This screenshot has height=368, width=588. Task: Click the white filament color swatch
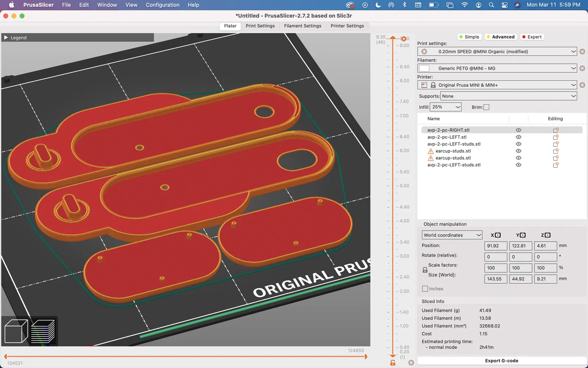pos(424,68)
